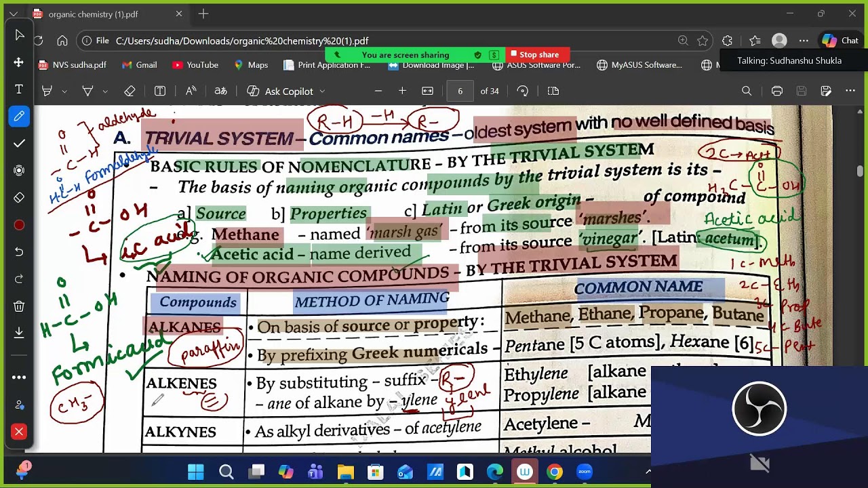Select the PDF draw tool

tap(87, 91)
